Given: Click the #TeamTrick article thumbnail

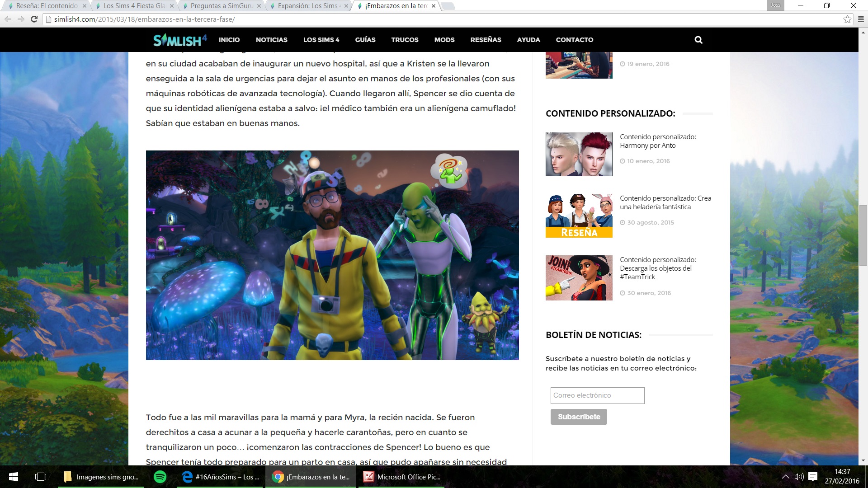Looking at the screenshot, I should point(579,278).
